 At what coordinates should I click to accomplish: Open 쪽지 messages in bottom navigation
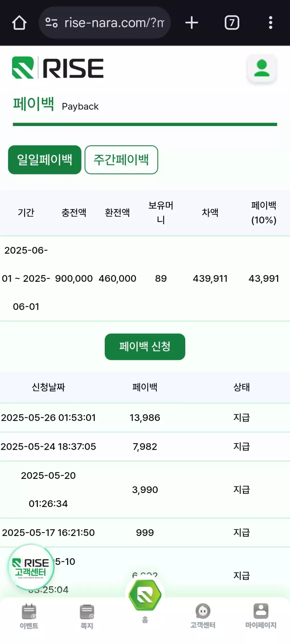coord(87,616)
